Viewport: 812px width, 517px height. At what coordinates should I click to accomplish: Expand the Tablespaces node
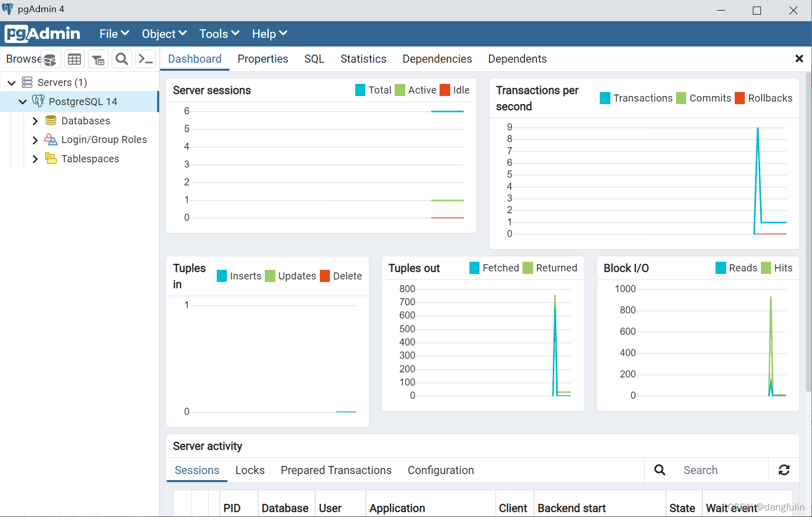pos(35,159)
